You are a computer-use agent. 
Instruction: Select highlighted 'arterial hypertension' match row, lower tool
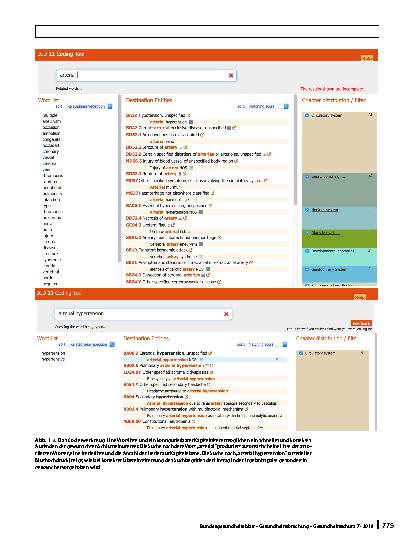tap(205, 360)
